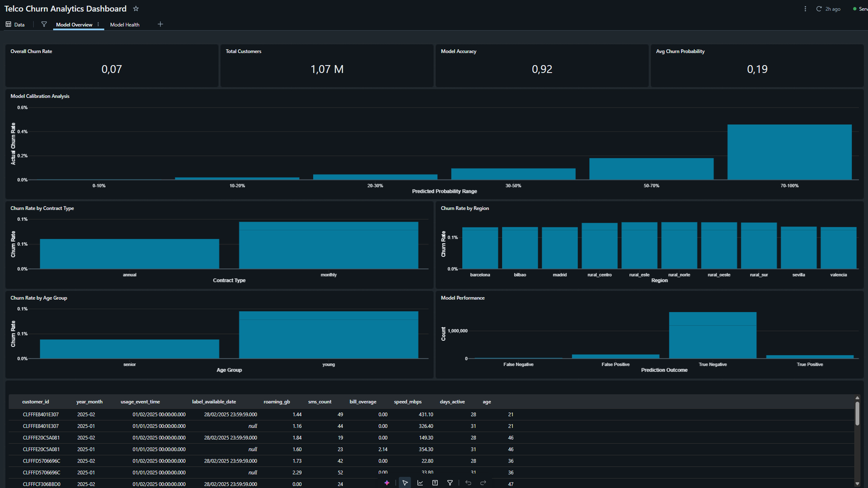Click the 50-70% calibration bar
Screen dimensions: 868x488
[x=651, y=169]
